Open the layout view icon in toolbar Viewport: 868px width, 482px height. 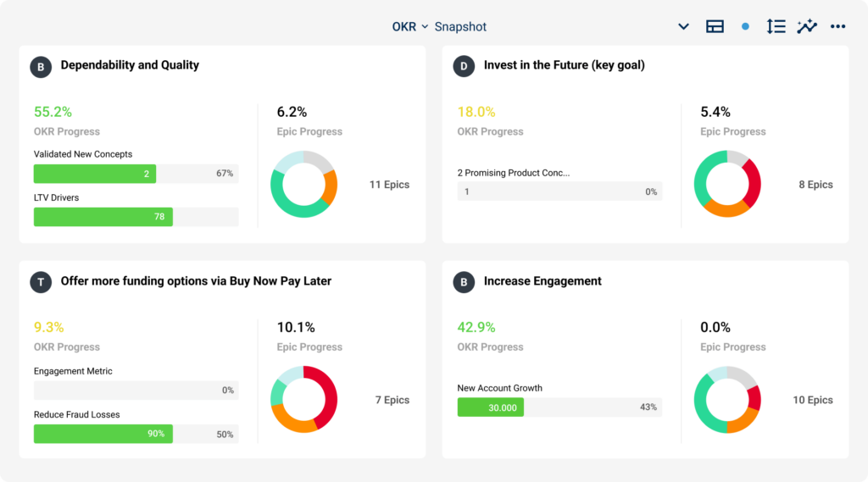click(x=715, y=26)
